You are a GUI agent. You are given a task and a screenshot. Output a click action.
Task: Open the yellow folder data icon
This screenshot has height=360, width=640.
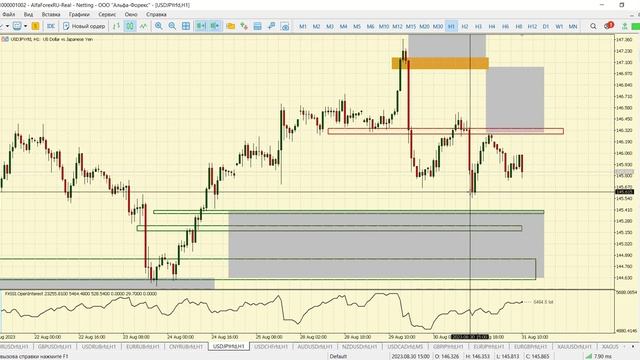(231, 26)
